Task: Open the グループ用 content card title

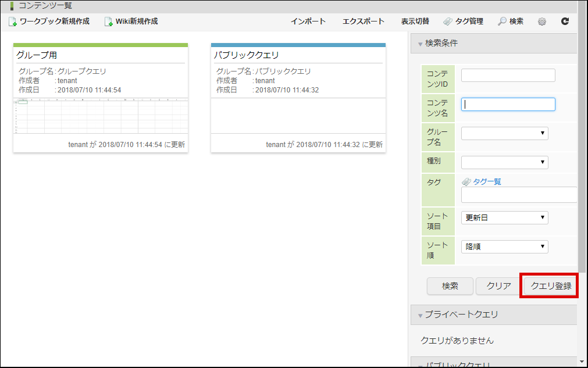Action: [x=37, y=55]
